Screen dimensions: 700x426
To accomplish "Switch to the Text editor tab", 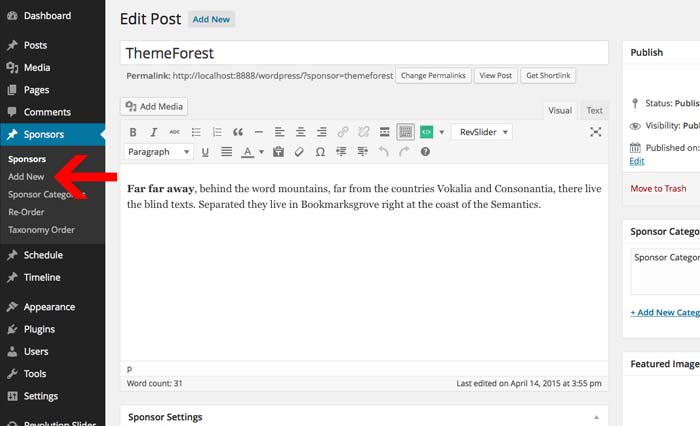I will (594, 110).
